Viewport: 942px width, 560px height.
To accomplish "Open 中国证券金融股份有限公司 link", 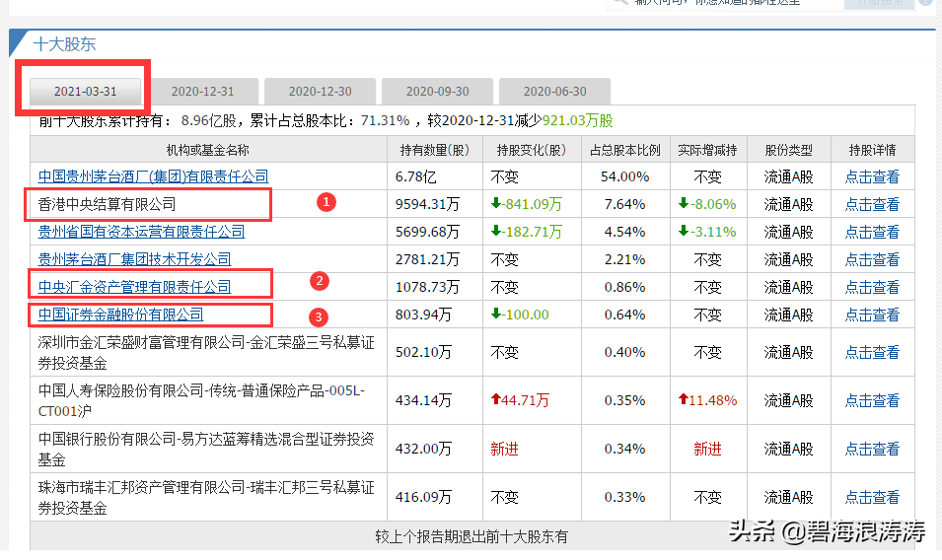I will (x=120, y=315).
